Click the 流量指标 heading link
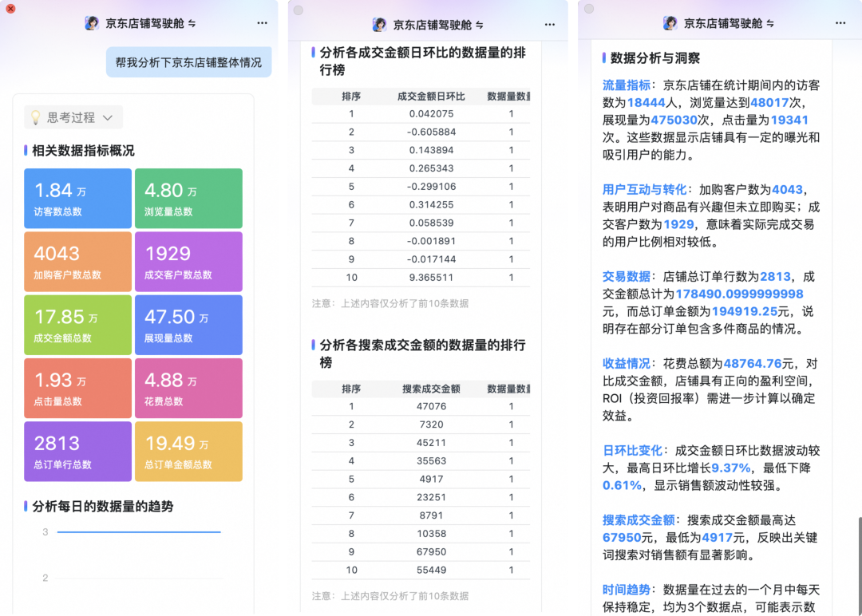862x616 pixels. pos(627,85)
